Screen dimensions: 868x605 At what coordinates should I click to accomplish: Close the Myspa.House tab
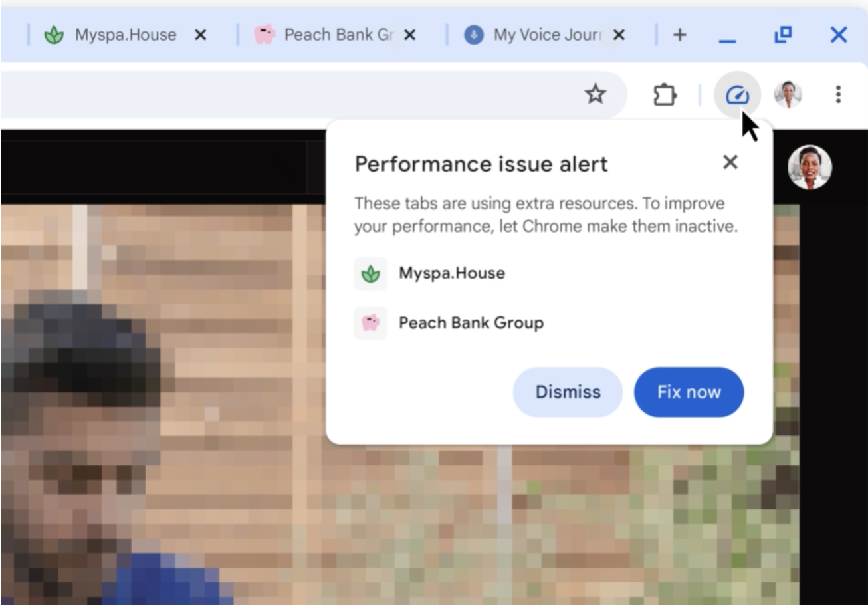(x=200, y=35)
